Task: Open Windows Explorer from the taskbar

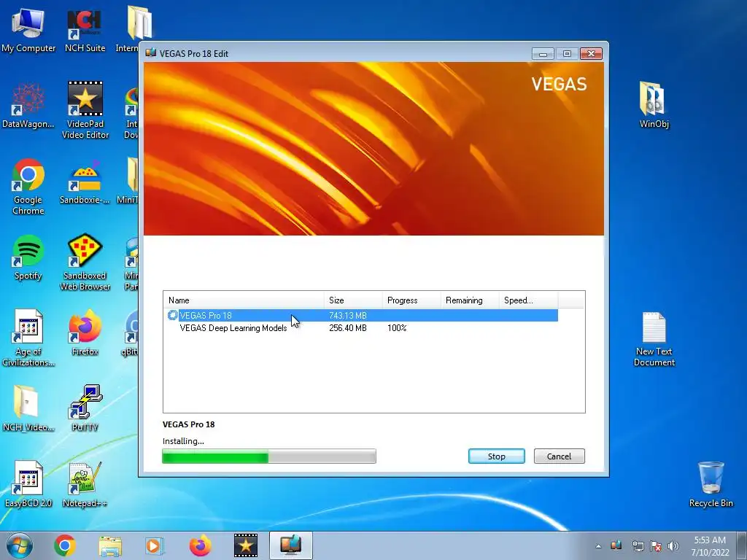Action: (110, 545)
